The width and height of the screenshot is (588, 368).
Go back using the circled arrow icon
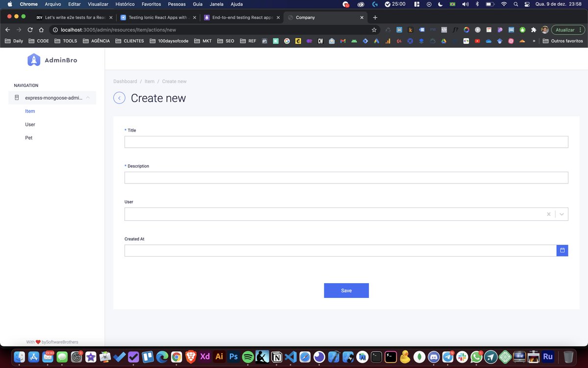click(119, 98)
